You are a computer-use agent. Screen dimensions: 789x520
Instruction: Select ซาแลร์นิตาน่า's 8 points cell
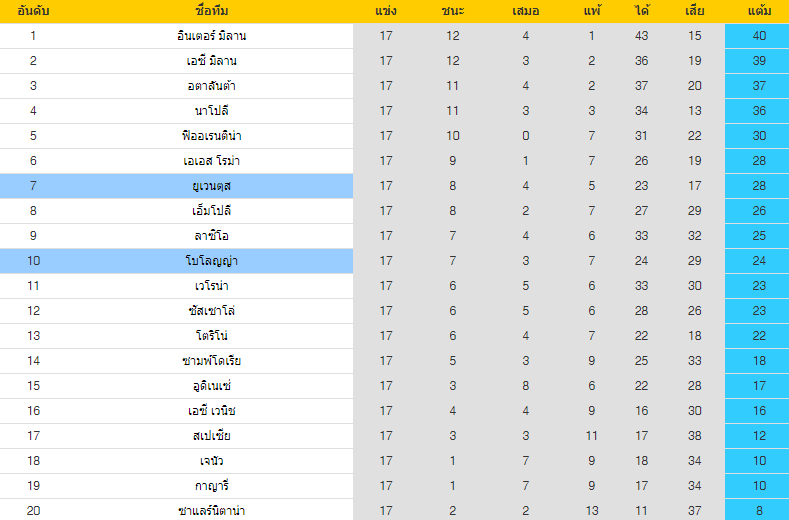click(759, 511)
